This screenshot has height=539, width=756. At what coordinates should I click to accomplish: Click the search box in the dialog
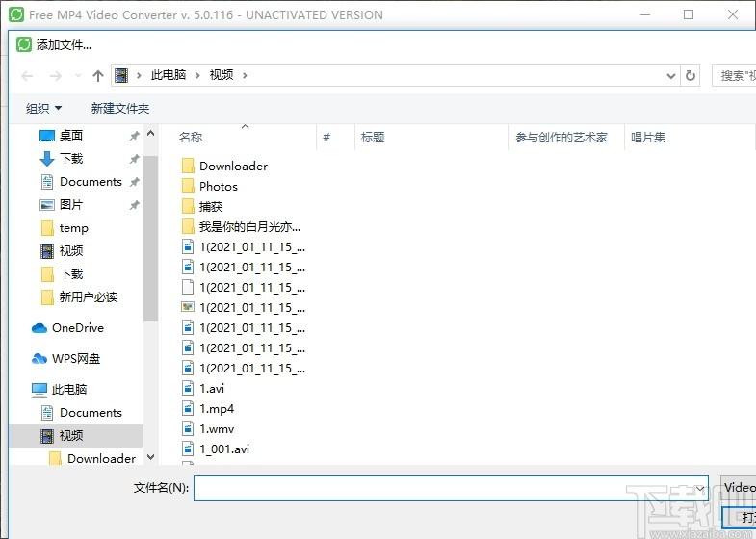coord(734,76)
